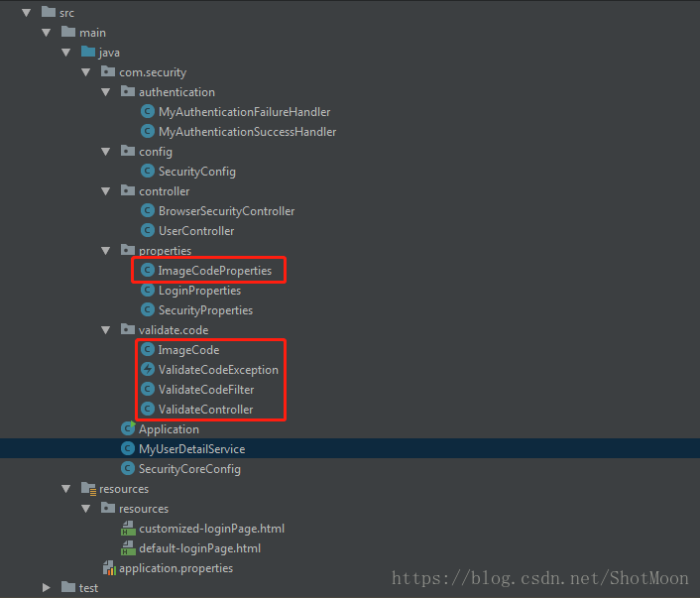
Task: Click the test folder icon
Action: coord(67,586)
